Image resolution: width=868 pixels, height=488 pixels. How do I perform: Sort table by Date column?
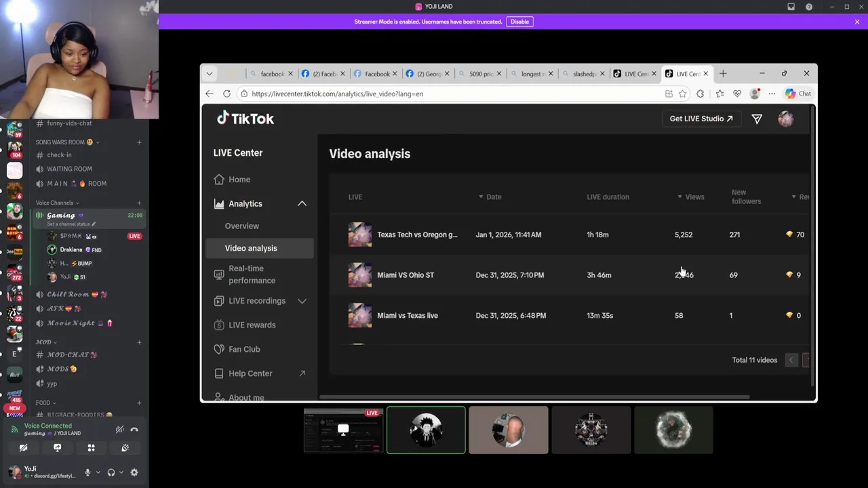point(490,197)
